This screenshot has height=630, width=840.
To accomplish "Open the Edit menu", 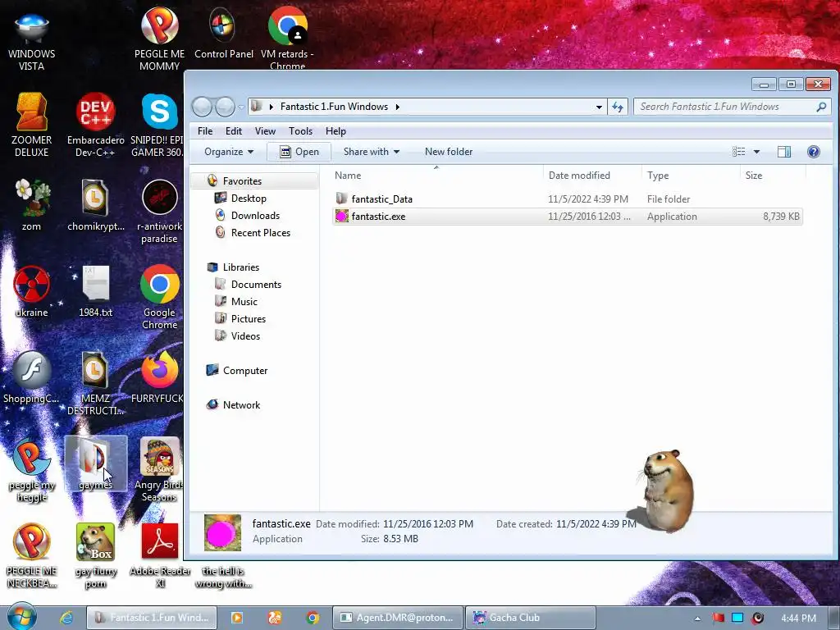I will coord(234,131).
